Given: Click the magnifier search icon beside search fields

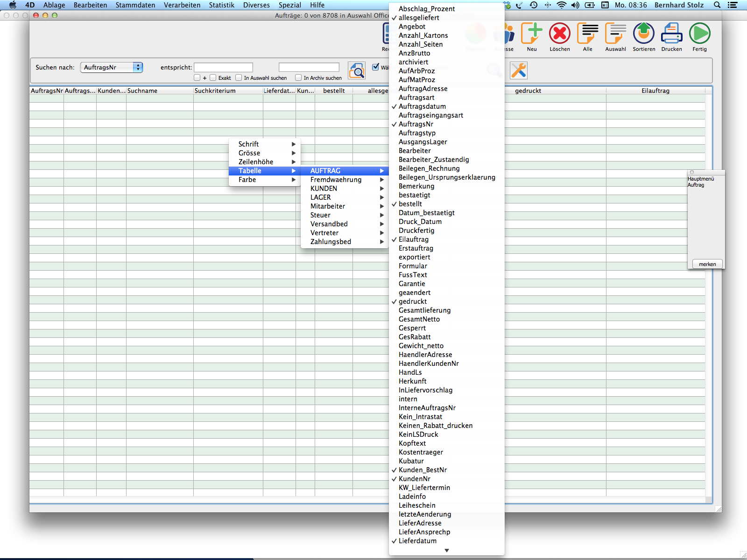Looking at the screenshot, I should click(357, 70).
